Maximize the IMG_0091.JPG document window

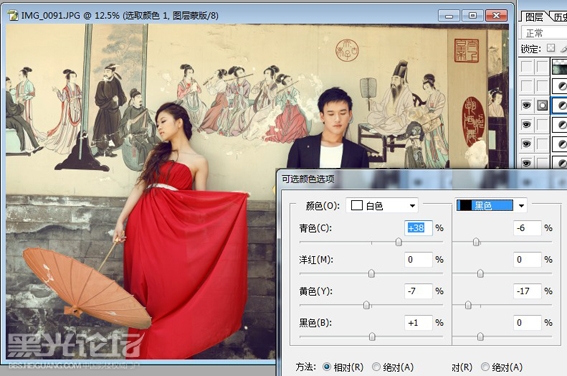click(x=472, y=16)
